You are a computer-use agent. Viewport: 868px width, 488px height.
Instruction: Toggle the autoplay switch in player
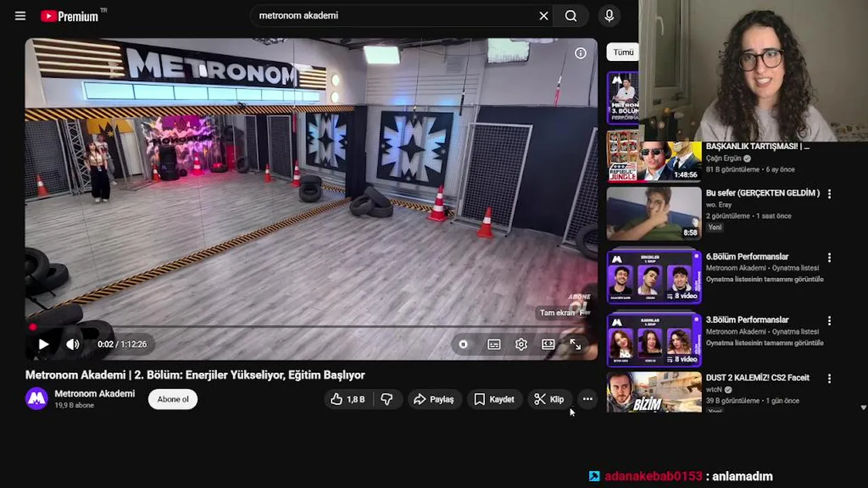(463, 344)
